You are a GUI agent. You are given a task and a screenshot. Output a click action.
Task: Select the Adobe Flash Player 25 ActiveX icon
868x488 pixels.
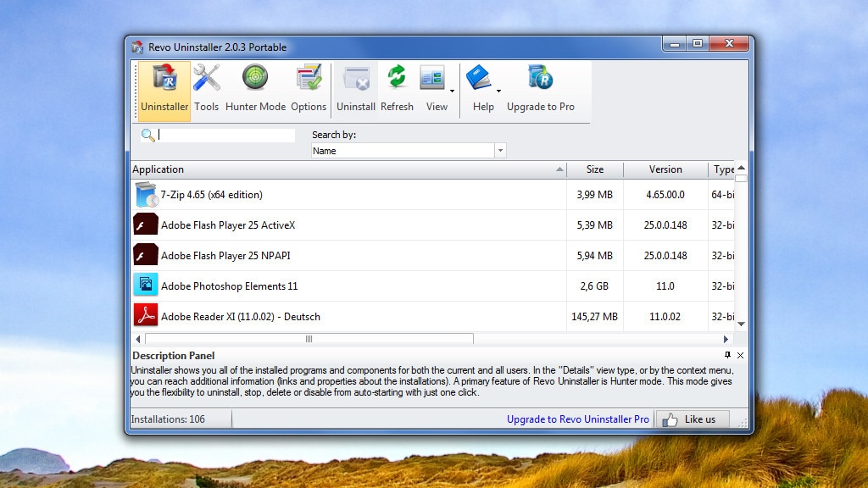click(146, 225)
